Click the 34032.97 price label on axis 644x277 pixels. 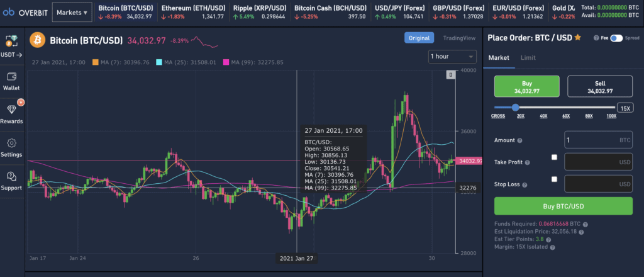click(x=470, y=161)
